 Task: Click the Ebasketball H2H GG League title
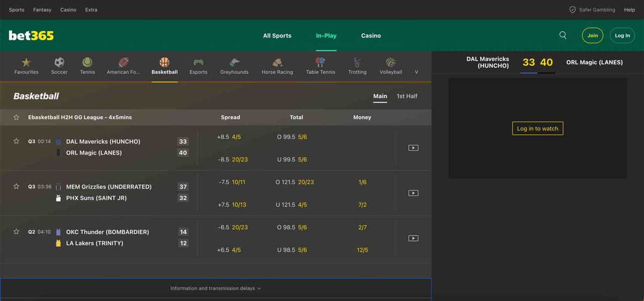[80, 117]
